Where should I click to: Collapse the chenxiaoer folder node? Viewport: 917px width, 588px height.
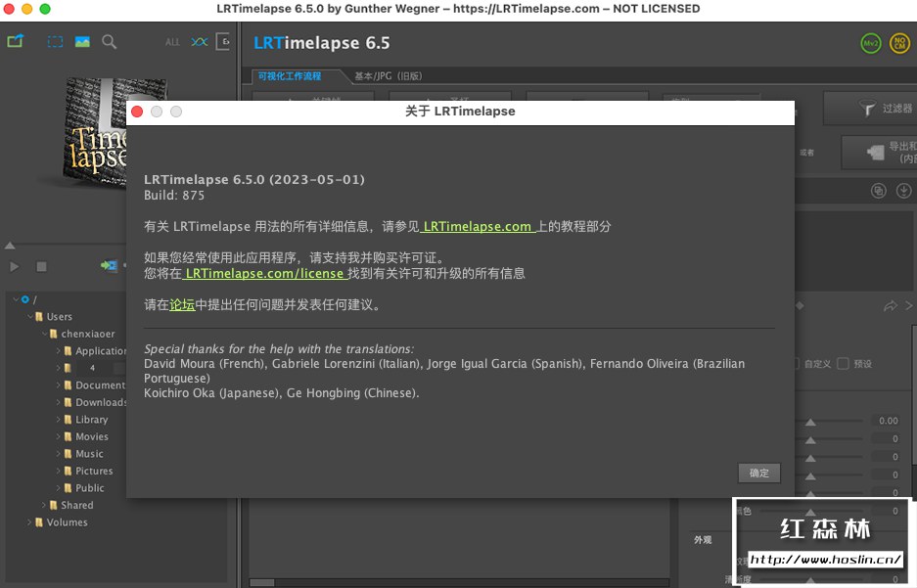pos(45,334)
